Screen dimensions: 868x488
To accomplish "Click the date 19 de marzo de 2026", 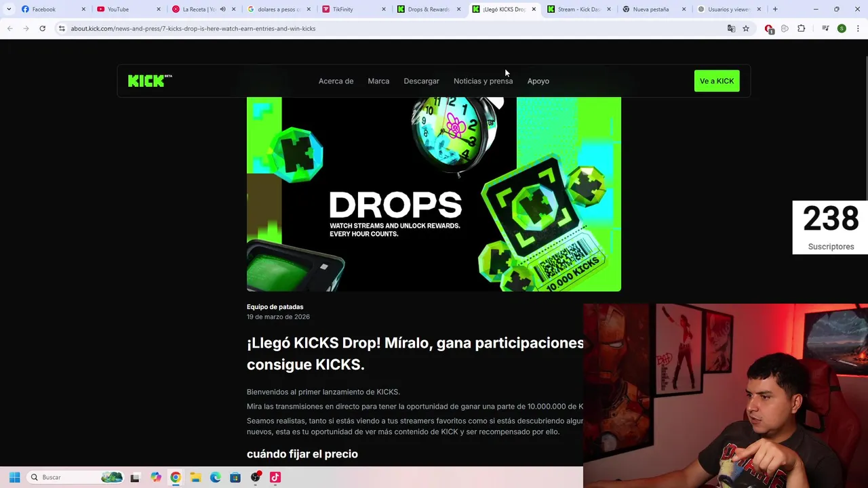I will (278, 317).
